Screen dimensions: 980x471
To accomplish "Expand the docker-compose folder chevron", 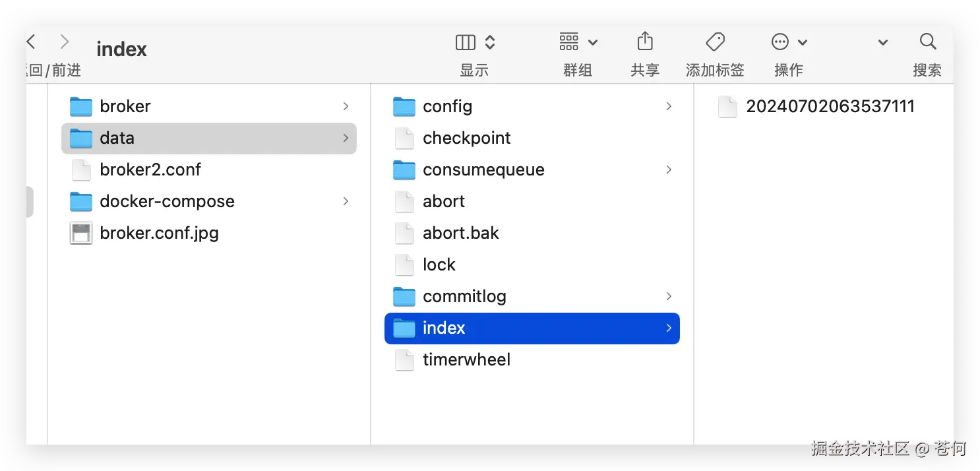I will (346, 201).
